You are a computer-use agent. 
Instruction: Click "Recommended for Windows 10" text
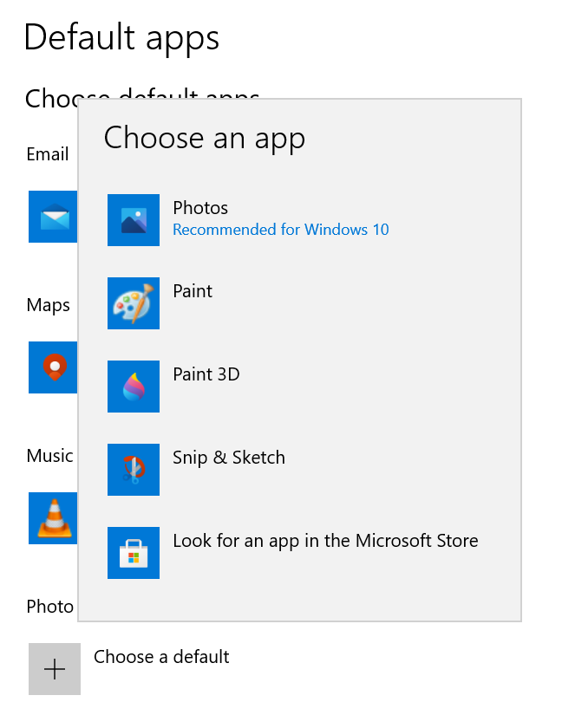[x=281, y=230]
